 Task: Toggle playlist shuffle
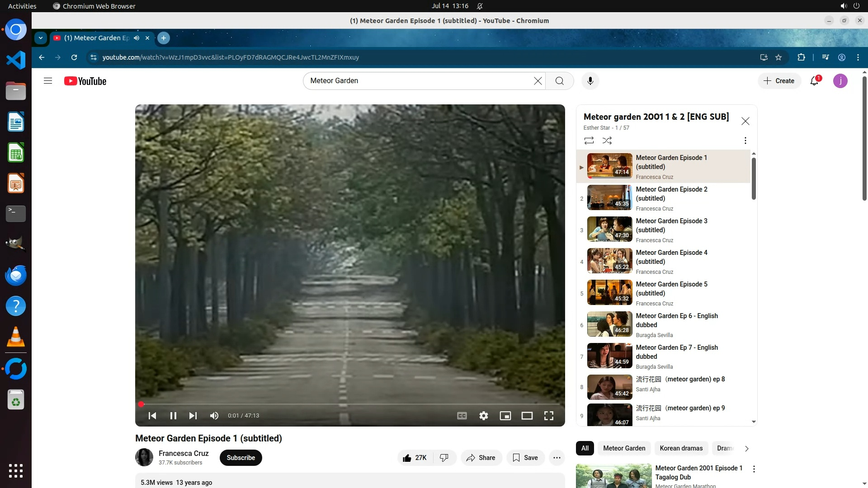click(x=607, y=141)
